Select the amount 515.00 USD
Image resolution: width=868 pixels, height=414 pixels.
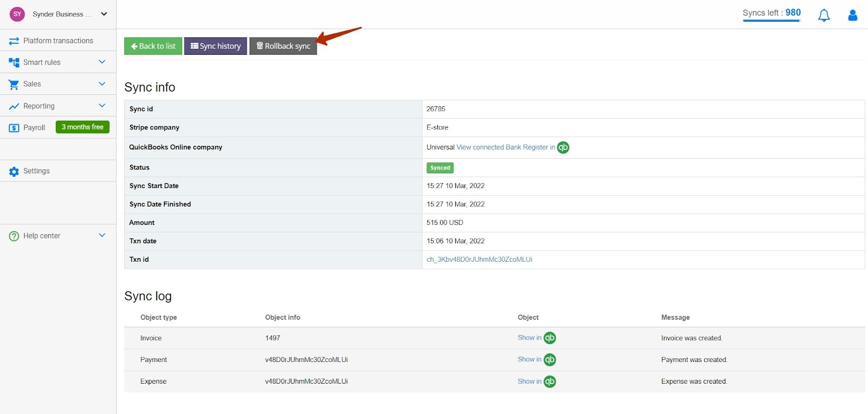tap(445, 223)
